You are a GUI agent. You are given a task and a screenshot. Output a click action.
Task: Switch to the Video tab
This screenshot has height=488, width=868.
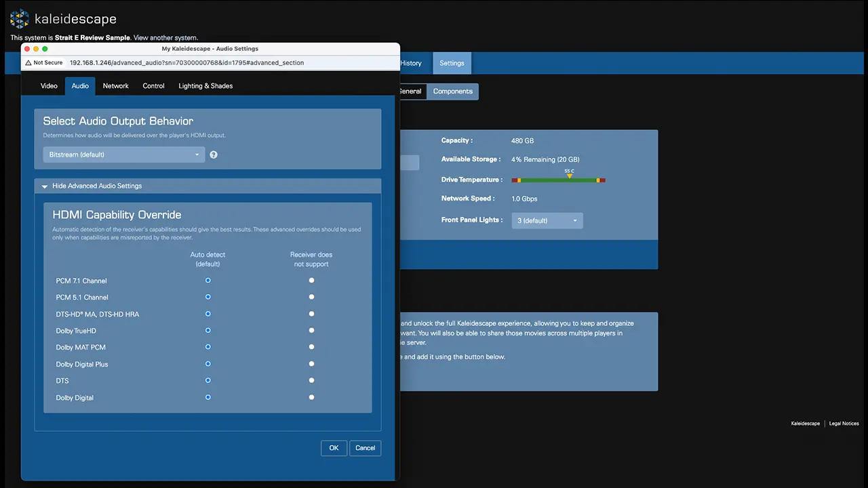[49, 86]
